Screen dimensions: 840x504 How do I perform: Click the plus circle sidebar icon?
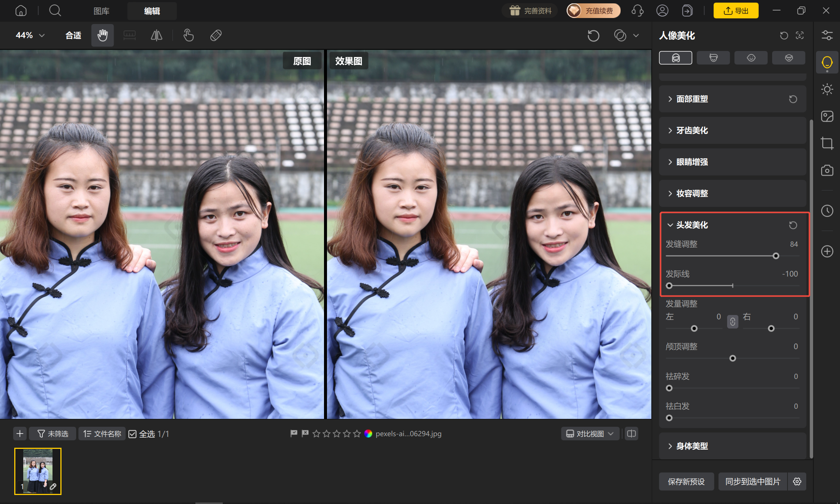pyautogui.click(x=827, y=251)
